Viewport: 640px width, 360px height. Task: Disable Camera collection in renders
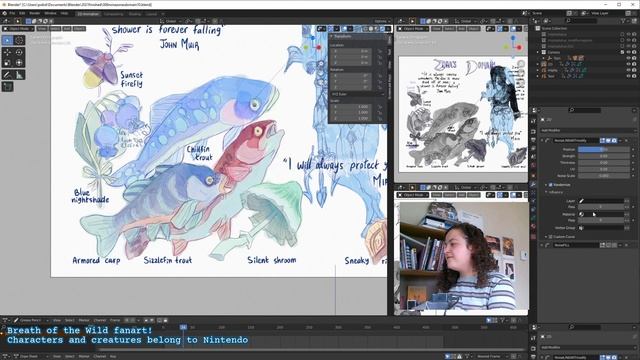click(x=634, y=52)
